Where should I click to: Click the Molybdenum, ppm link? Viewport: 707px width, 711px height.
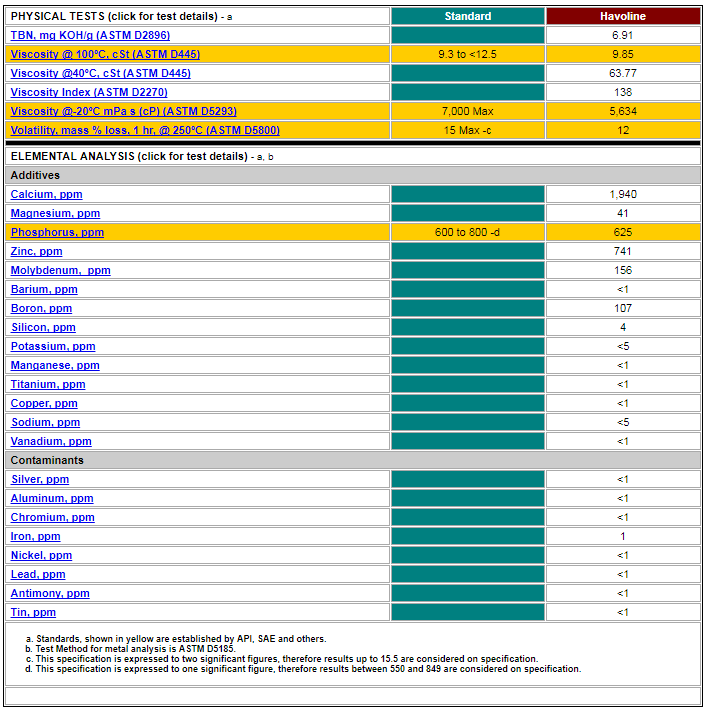tap(60, 270)
